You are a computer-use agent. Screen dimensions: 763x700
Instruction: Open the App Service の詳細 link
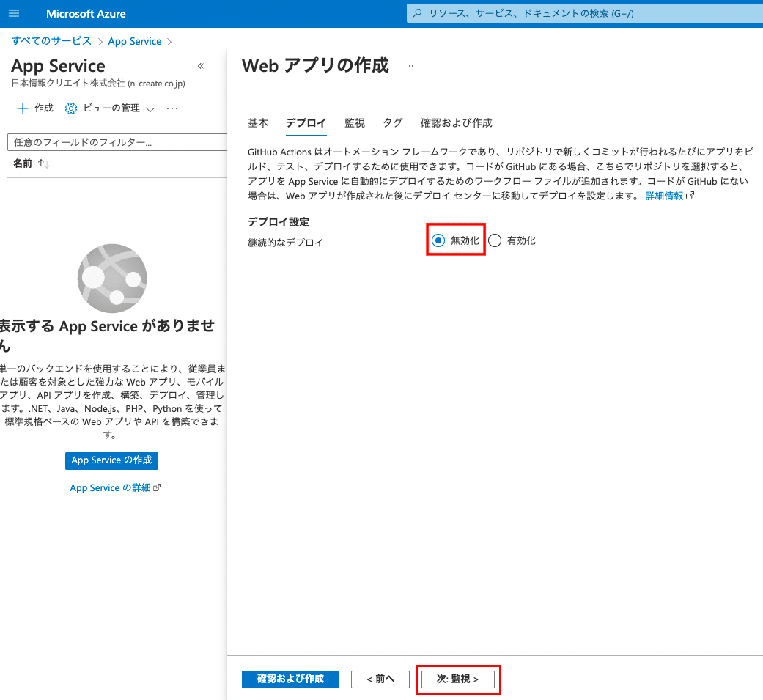pos(110,487)
